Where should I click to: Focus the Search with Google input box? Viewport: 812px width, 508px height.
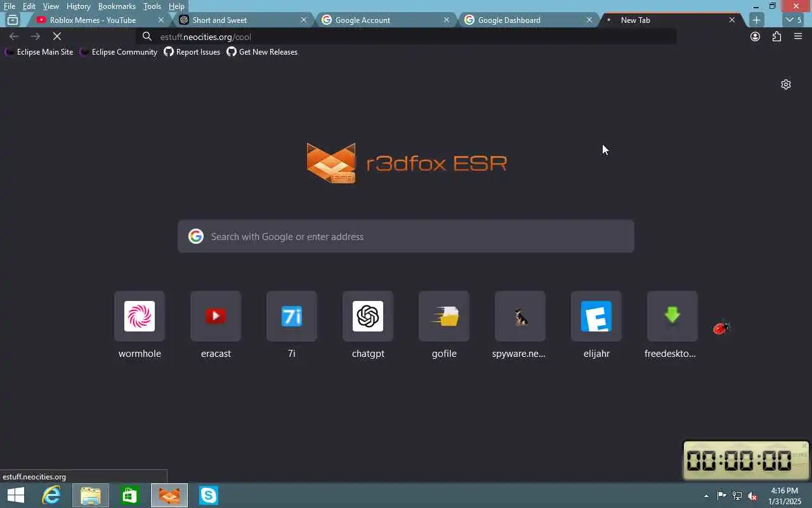coord(406,236)
